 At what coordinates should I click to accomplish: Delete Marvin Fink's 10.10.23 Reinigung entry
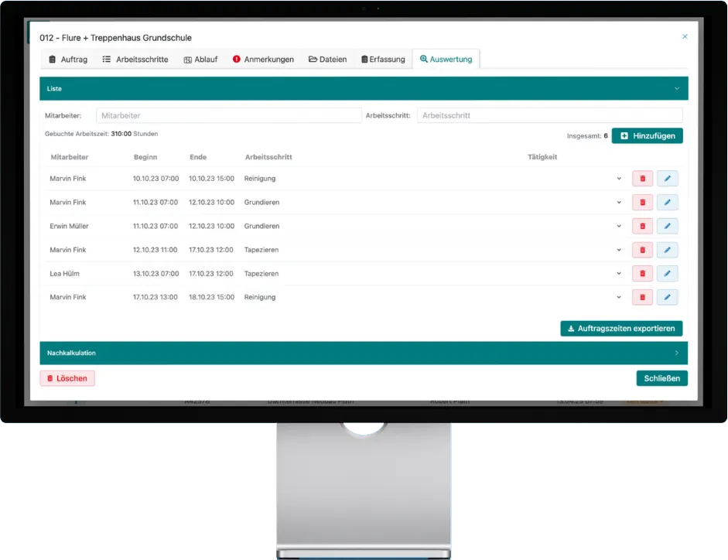[642, 179]
